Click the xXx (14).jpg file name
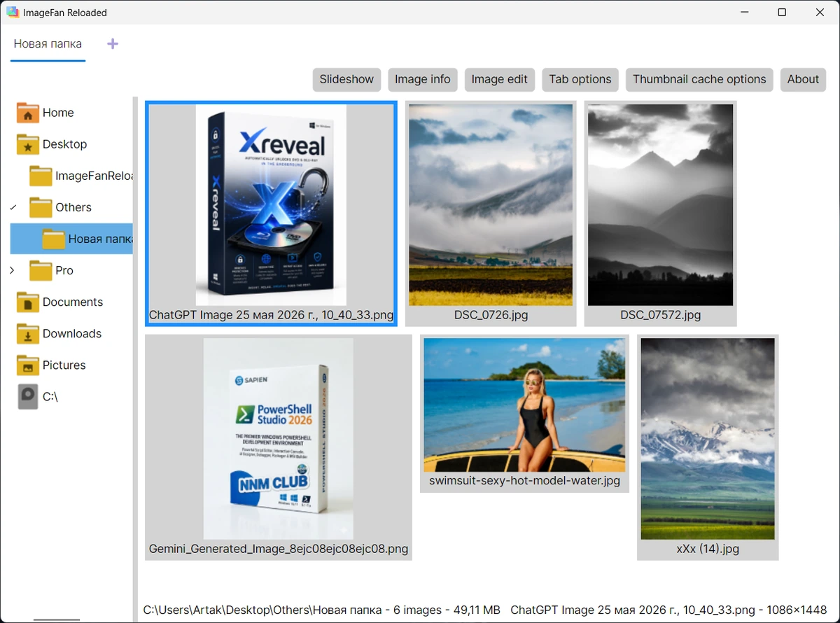This screenshot has height=623, width=840. click(708, 549)
